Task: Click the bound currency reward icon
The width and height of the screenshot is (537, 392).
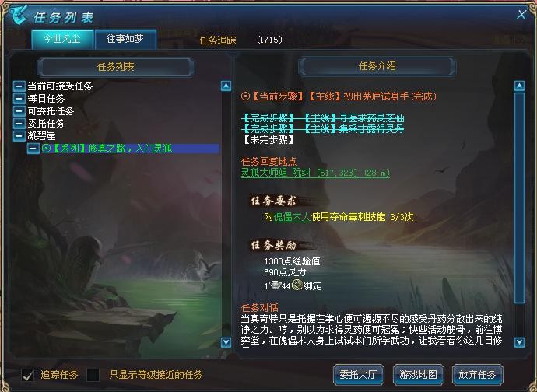Action: click(297, 285)
